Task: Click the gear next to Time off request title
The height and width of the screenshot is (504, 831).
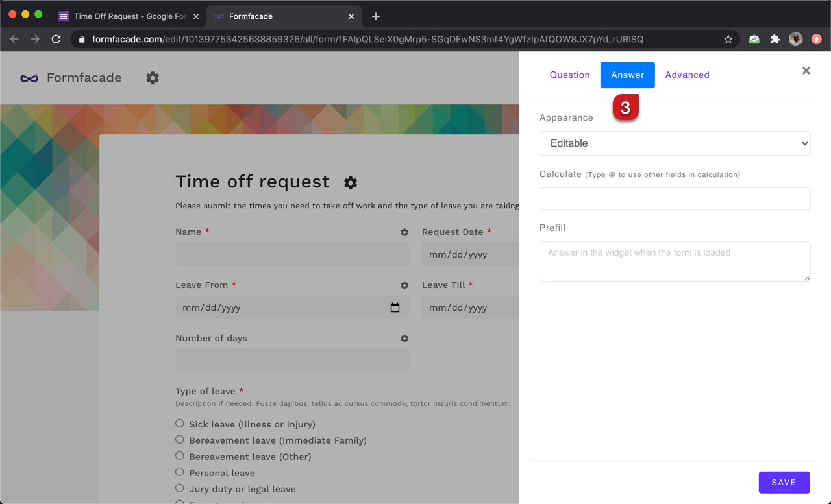Action: [350, 183]
